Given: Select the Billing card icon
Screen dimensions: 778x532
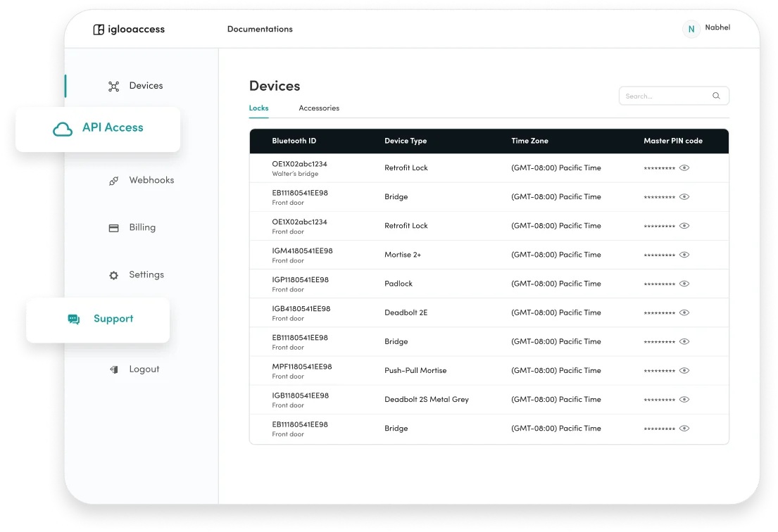Looking at the screenshot, I should (113, 227).
